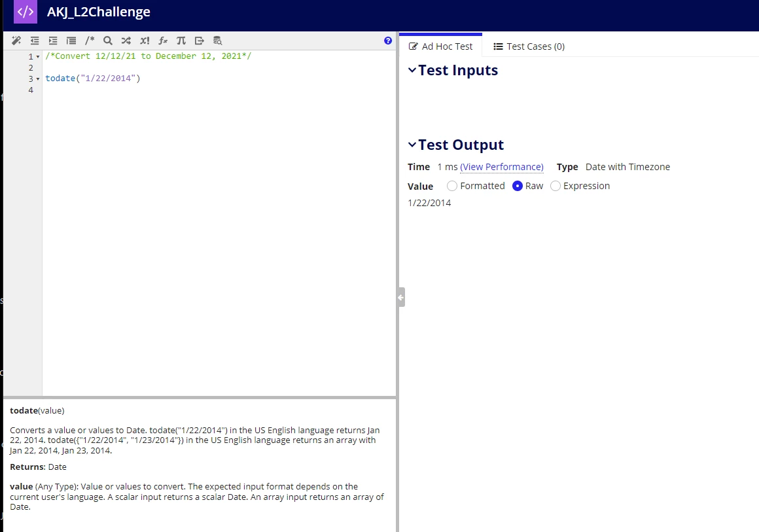Fold code at line 1 arrow
Screen dimensions: 759x532
[38, 57]
